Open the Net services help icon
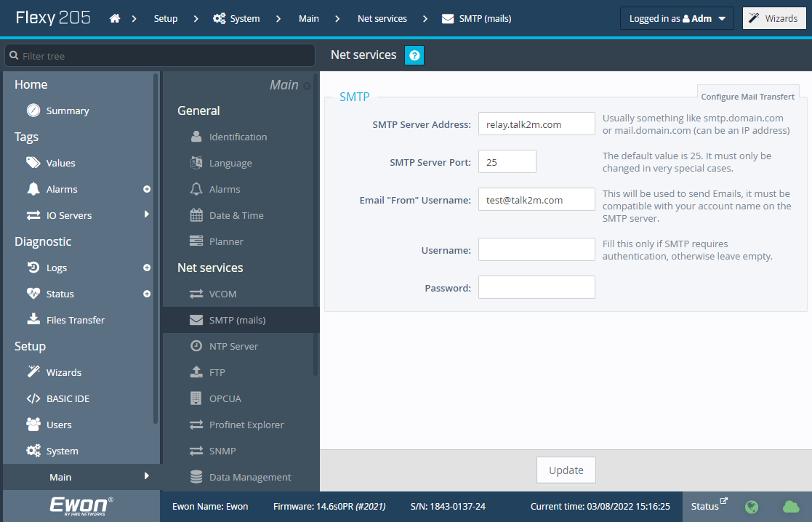Image resolution: width=812 pixels, height=522 pixels. coord(414,55)
